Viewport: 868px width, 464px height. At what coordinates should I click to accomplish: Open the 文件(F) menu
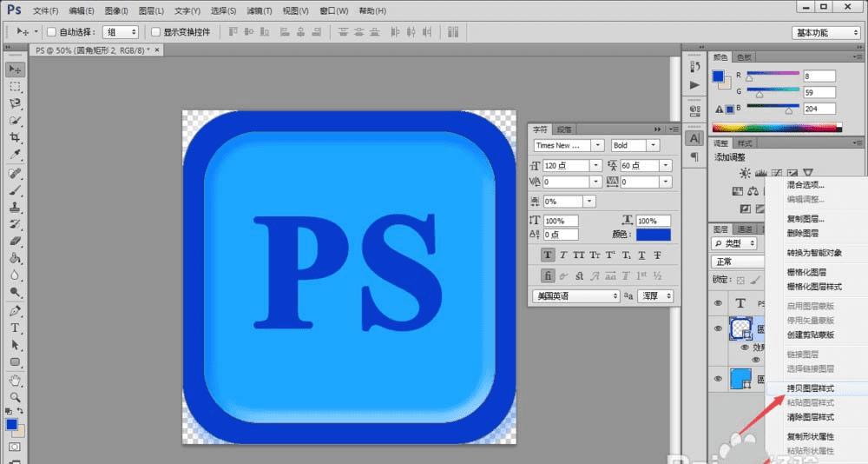(x=45, y=10)
